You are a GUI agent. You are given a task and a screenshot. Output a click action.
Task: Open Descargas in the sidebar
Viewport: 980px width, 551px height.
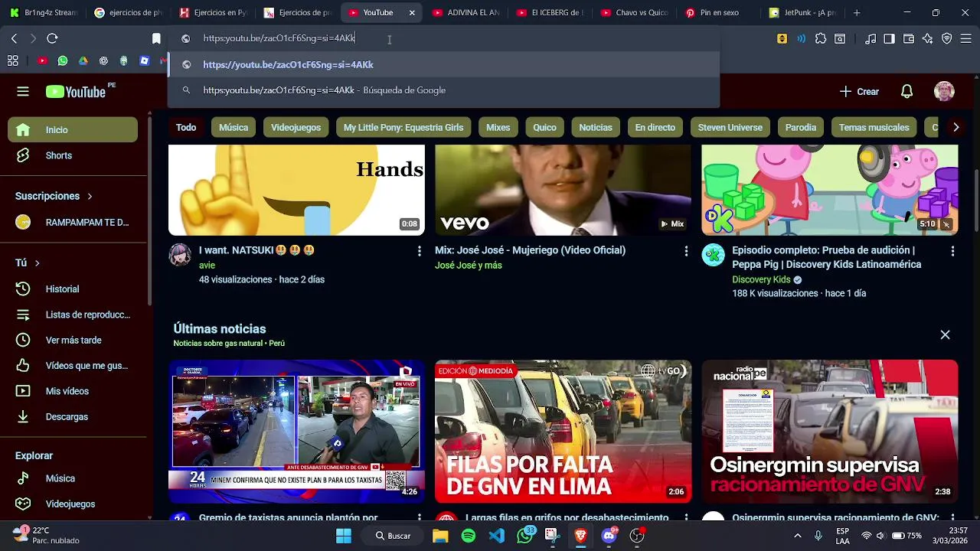[73, 417]
